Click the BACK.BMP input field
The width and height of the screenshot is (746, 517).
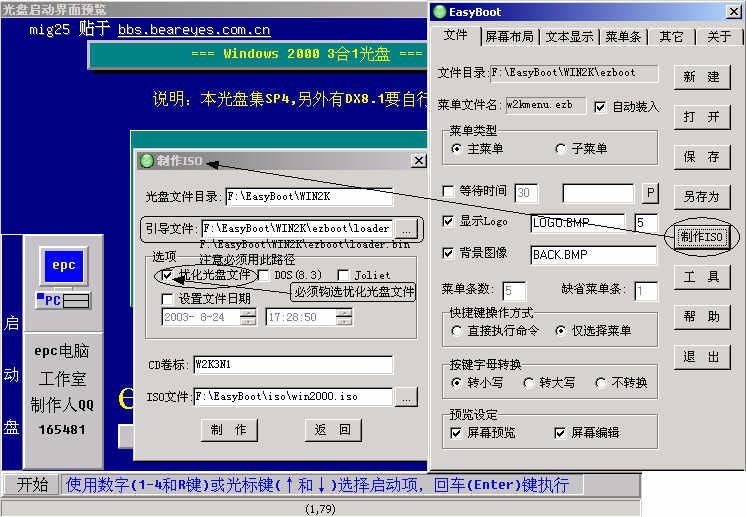click(x=593, y=255)
